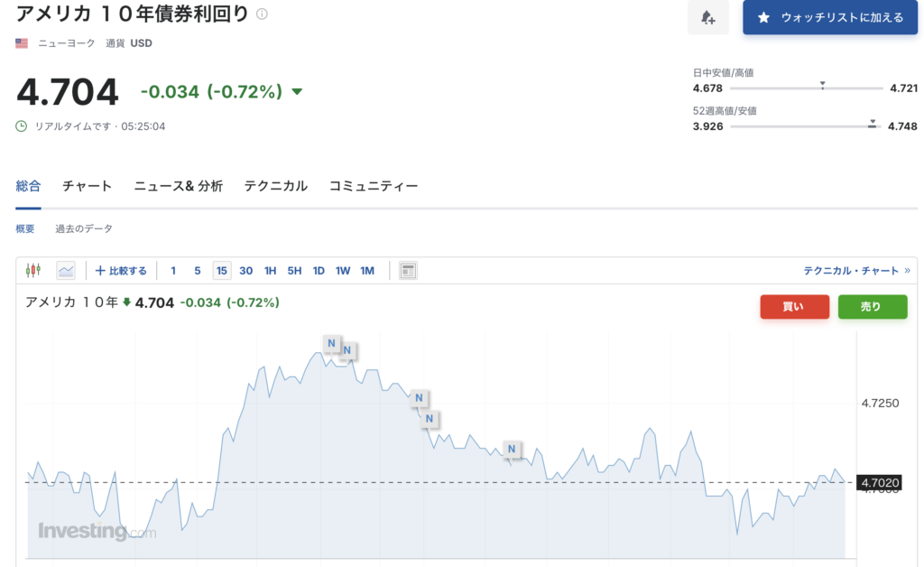Click the alert bell icon
This screenshot has height=567, width=924.
707,18
